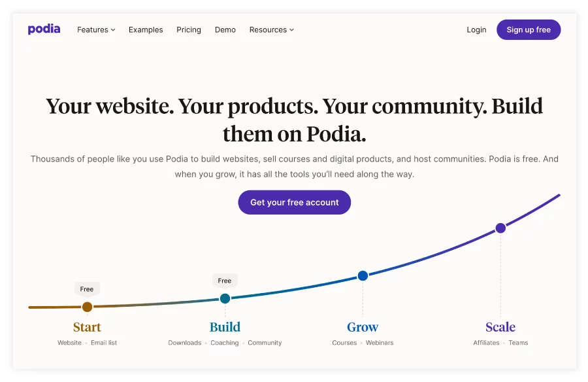Click the Start stage heading
This screenshot has width=588, height=382.
pyautogui.click(x=87, y=327)
